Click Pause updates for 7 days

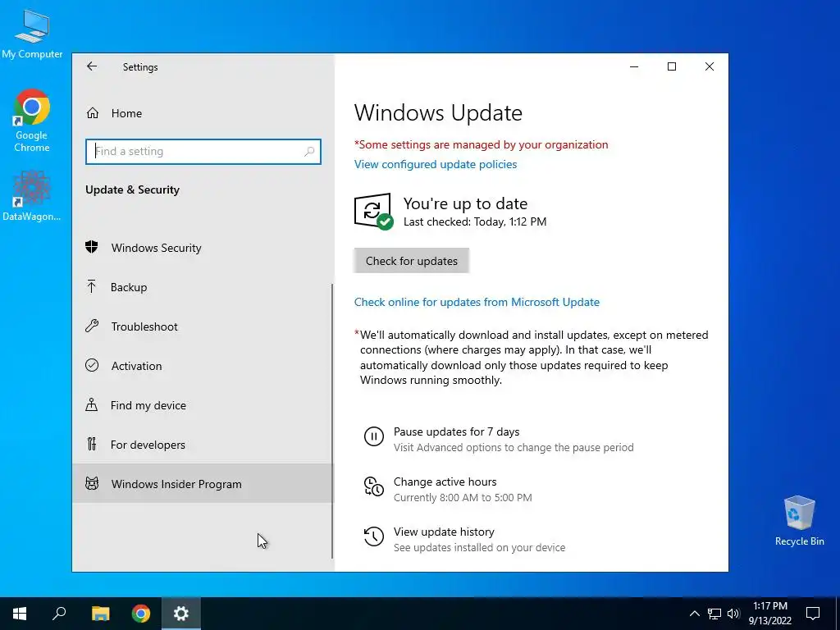[456, 431]
